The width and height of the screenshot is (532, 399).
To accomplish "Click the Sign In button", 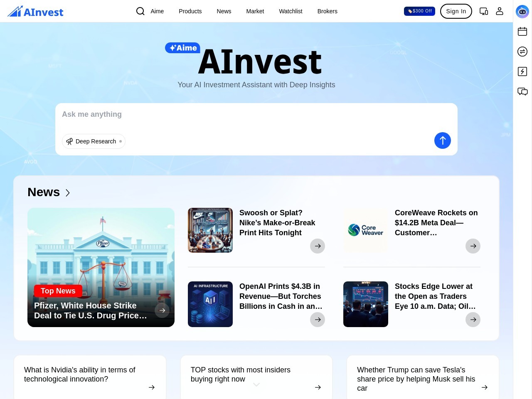I will tap(456, 11).
